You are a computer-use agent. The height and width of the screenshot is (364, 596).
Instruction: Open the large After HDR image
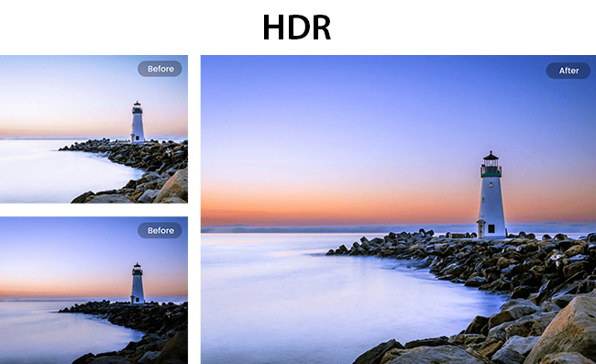coord(398,210)
